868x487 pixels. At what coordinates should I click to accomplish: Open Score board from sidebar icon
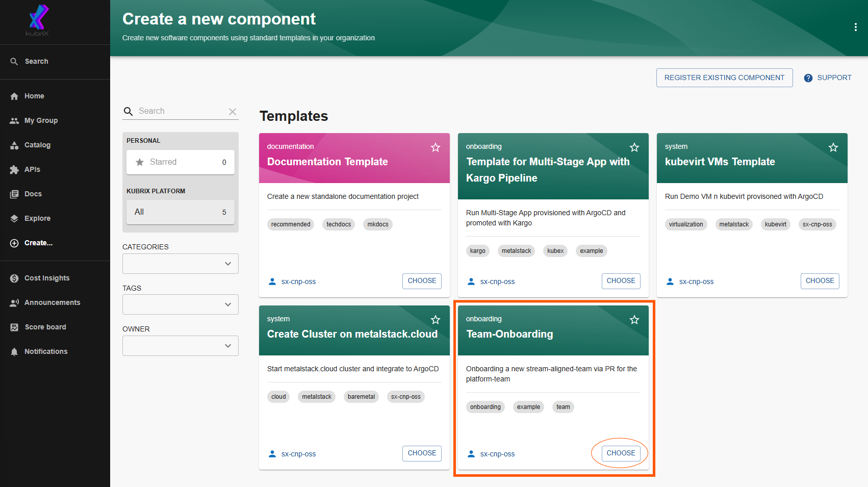pos(14,327)
